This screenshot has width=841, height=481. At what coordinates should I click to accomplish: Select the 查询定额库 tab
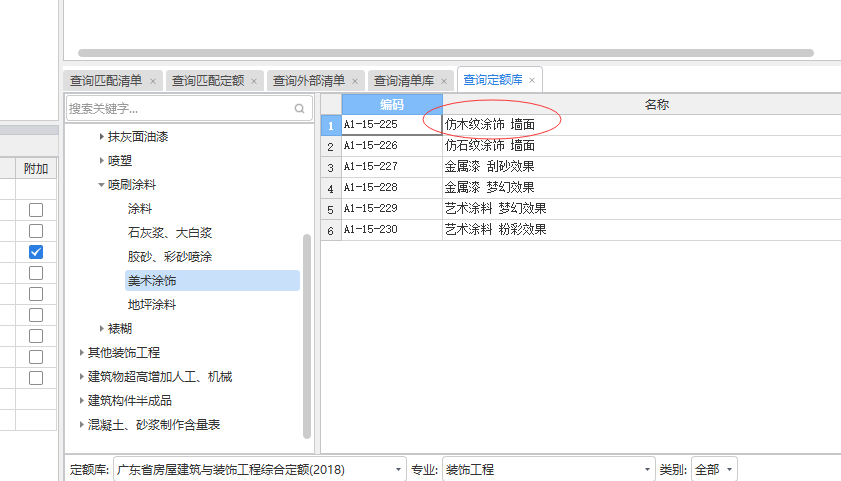pyautogui.click(x=493, y=80)
